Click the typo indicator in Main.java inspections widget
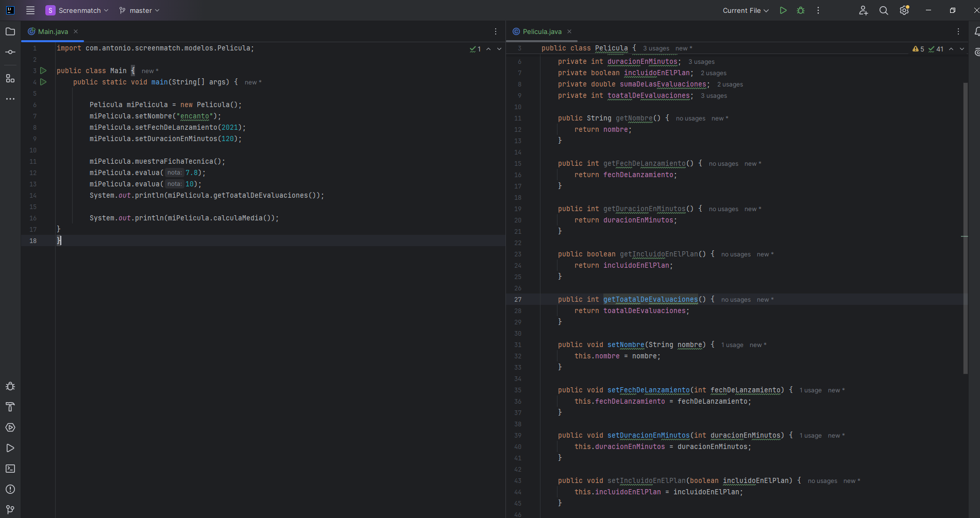 [475, 49]
